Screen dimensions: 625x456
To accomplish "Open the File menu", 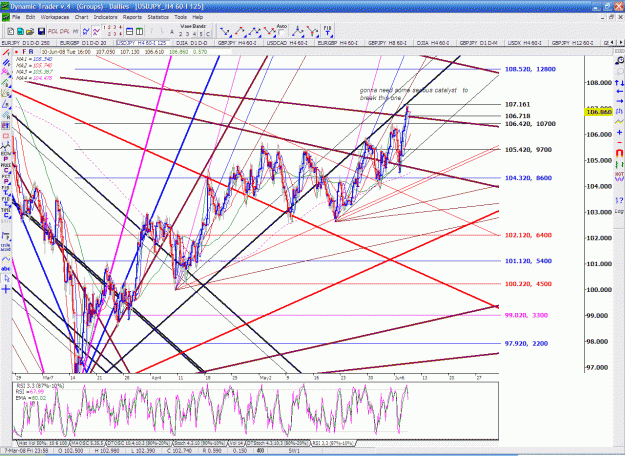I will 16,17.
